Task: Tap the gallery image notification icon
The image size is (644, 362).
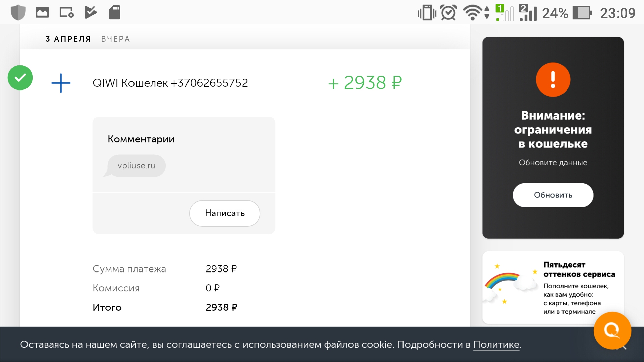Action: (x=42, y=13)
